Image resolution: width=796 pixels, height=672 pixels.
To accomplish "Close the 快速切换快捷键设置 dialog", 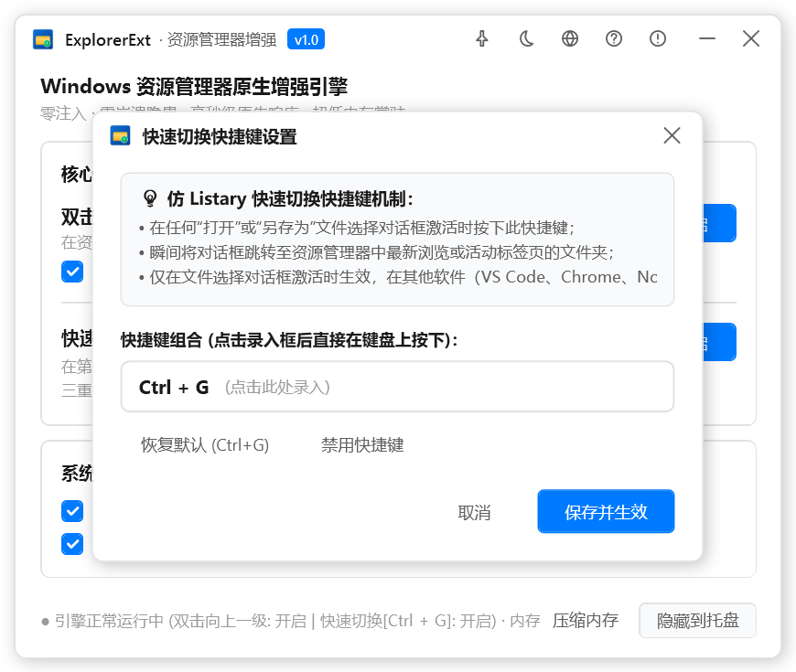I will tap(672, 135).
